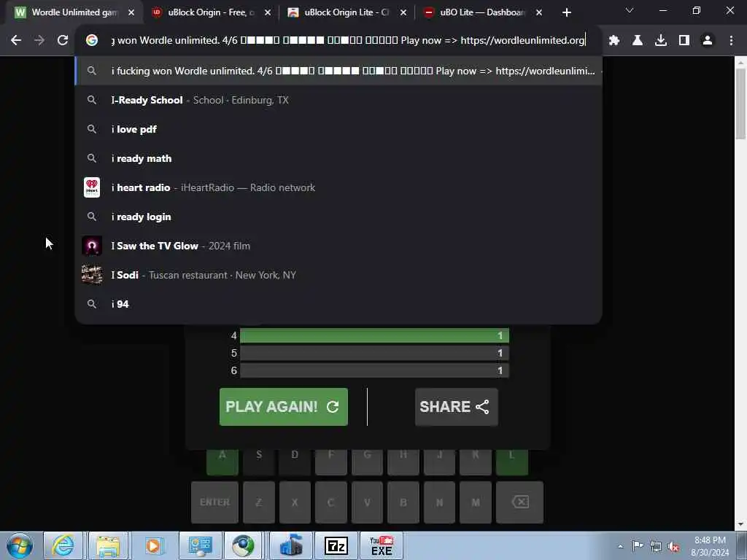Choose the I-Ready School suggestion
The image size is (747, 560).
(338, 100)
